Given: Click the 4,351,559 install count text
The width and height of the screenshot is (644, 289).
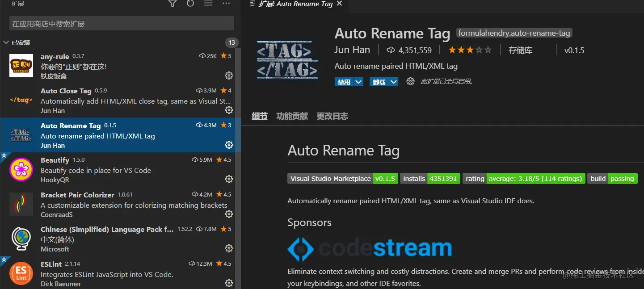Looking at the screenshot, I should coord(415,50).
